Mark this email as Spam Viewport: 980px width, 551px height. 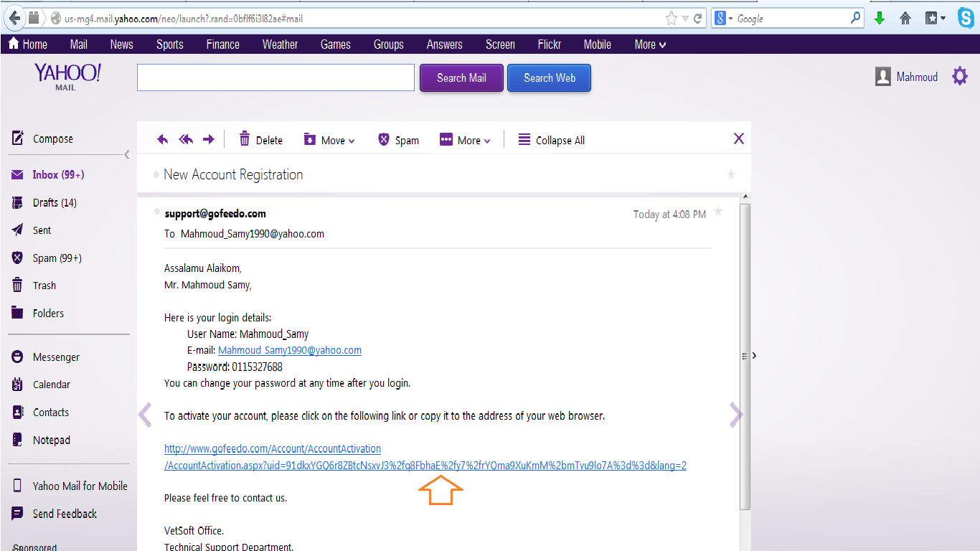click(x=398, y=140)
